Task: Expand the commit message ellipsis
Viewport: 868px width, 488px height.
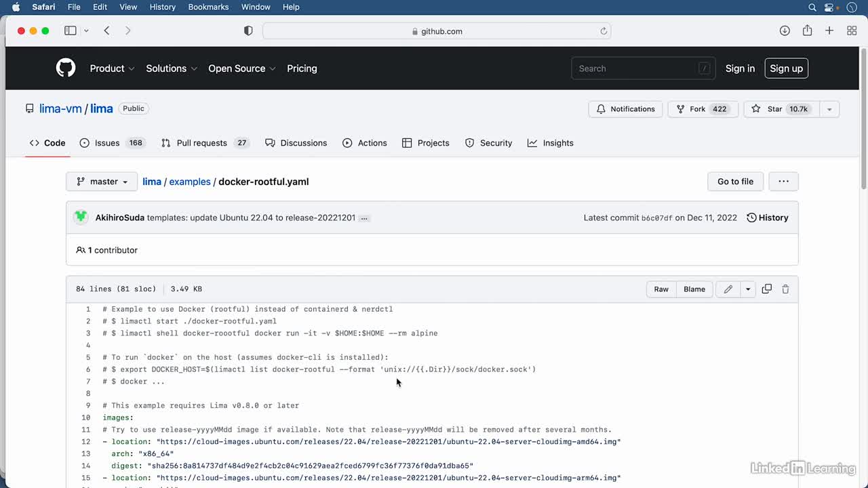Action: (x=364, y=218)
